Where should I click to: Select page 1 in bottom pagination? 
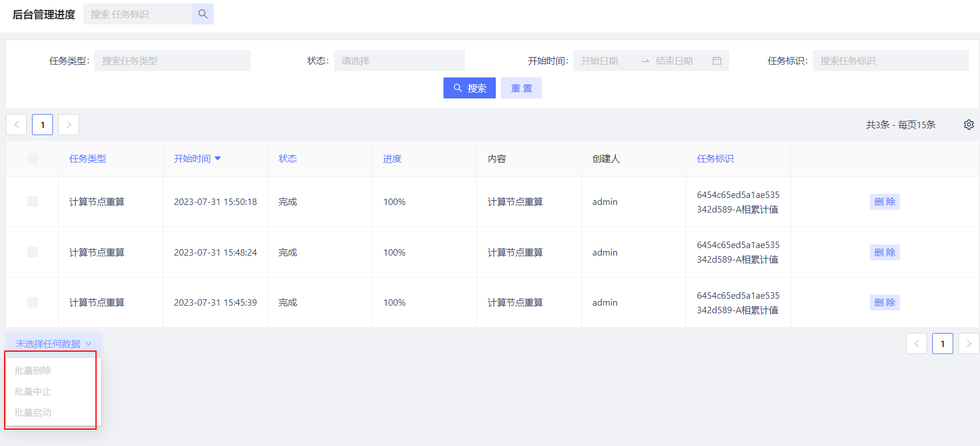coord(943,344)
